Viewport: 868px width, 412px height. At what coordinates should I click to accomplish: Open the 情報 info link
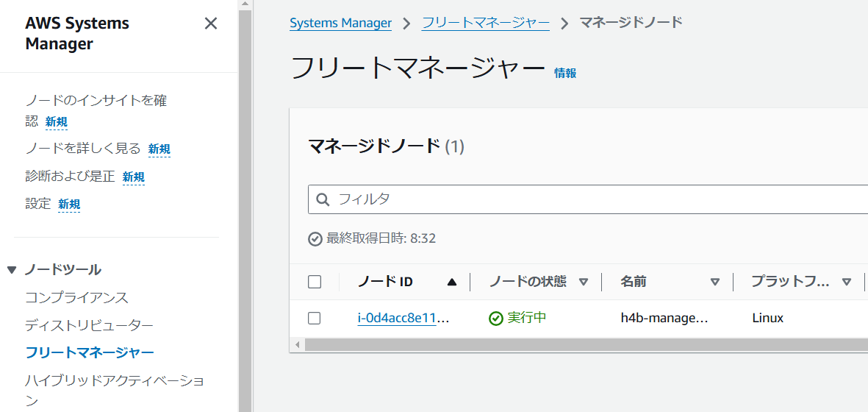click(565, 73)
